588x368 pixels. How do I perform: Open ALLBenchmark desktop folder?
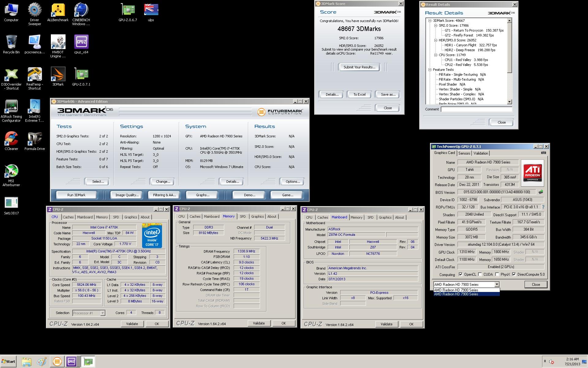58,12
